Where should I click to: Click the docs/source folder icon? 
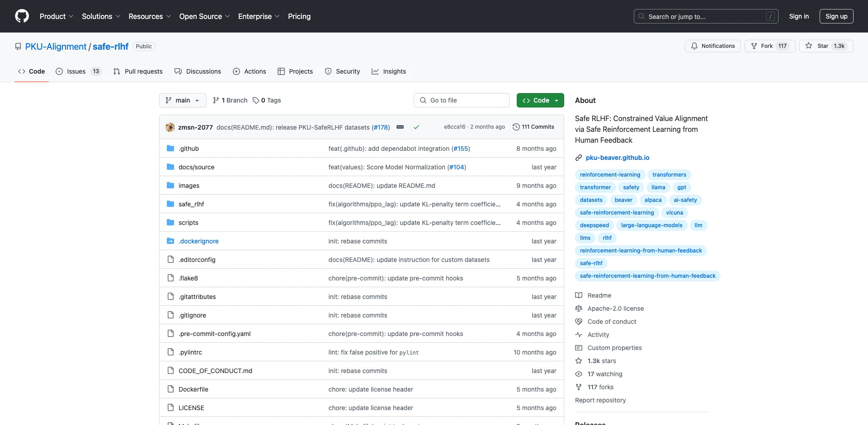170,167
